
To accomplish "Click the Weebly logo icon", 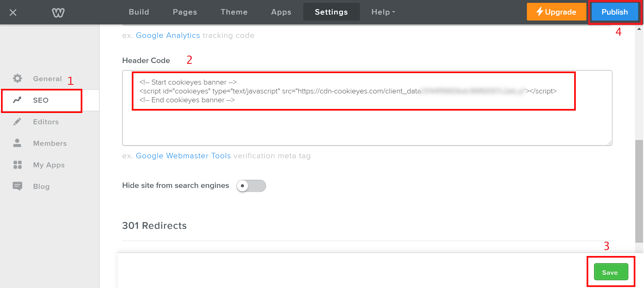I will pyautogui.click(x=58, y=12).
